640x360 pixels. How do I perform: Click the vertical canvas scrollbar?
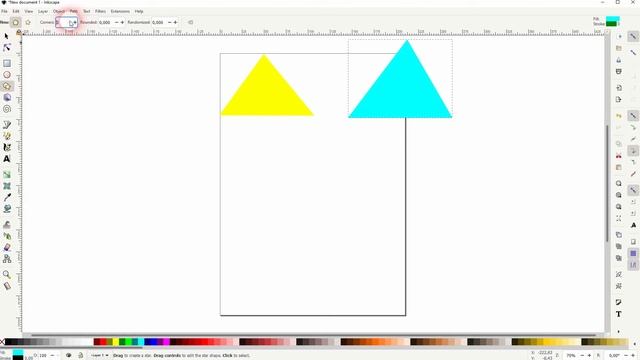tap(607, 183)
